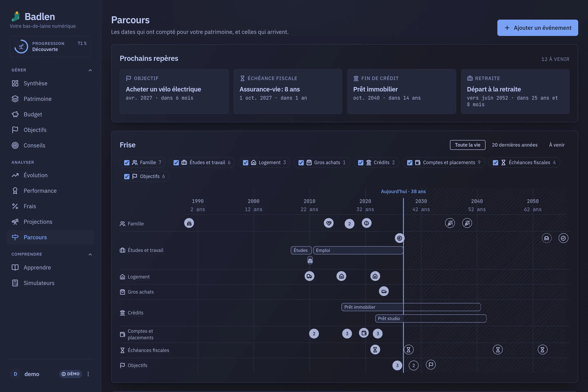This screenshot has width=588, height=392.
Task: Go to Synthèse in the sidebar
Action: 50,83
